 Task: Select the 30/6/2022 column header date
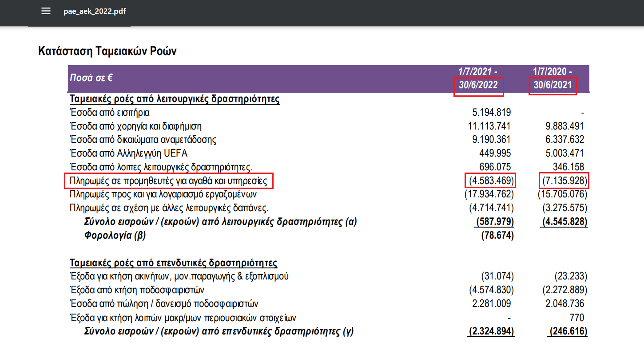478,85
